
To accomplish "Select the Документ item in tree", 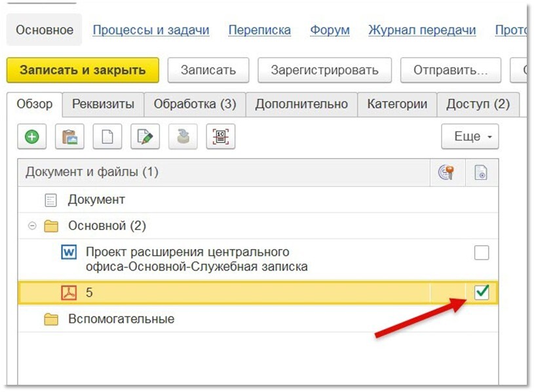I will [x=96, y=199].
